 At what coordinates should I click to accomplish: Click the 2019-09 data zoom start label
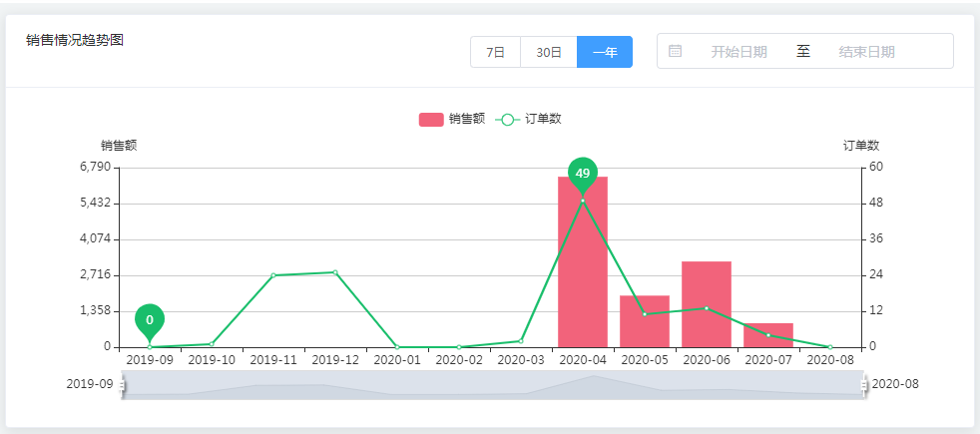(90, 384)
